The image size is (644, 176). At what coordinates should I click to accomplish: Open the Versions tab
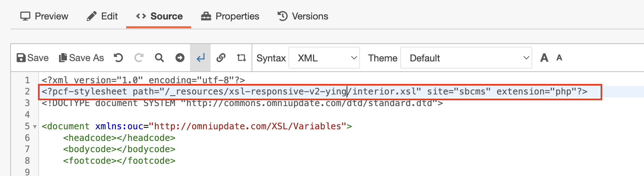(303, 16)
